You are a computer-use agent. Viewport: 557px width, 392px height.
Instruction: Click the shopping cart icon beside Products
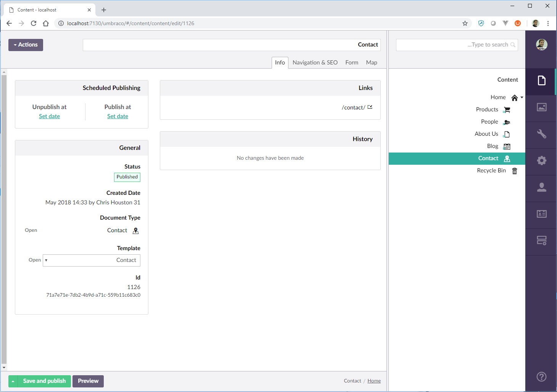coord(507,109)
